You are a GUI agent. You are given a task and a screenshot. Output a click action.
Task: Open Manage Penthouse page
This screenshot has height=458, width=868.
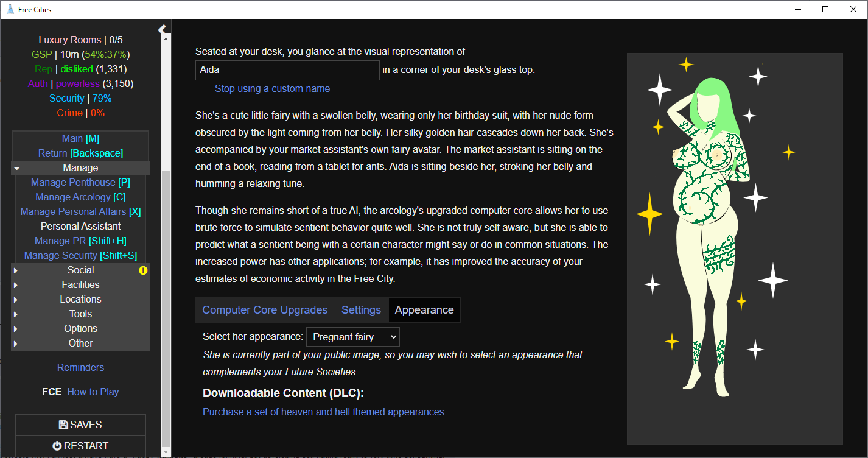pyautogui.click(x=80, y=183)
